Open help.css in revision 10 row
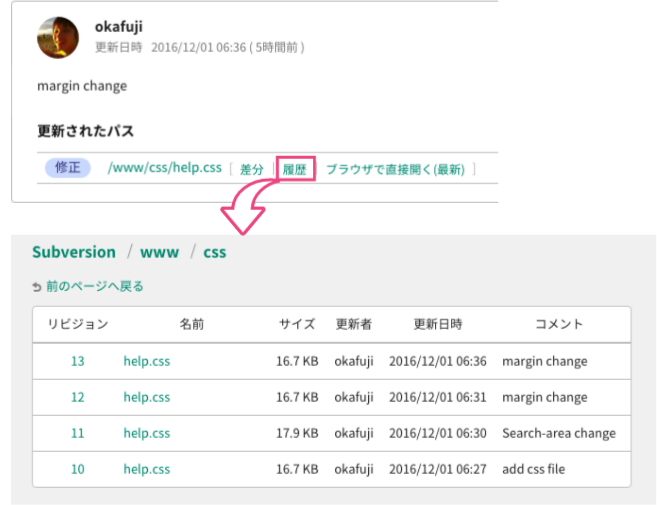657x505 pixels. click(147, 469)
